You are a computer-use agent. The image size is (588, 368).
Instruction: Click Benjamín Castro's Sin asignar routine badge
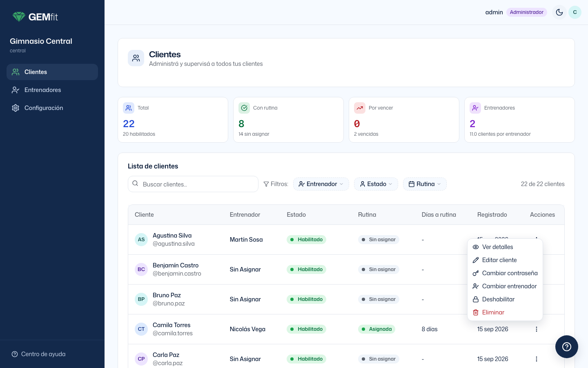(379, 269)
